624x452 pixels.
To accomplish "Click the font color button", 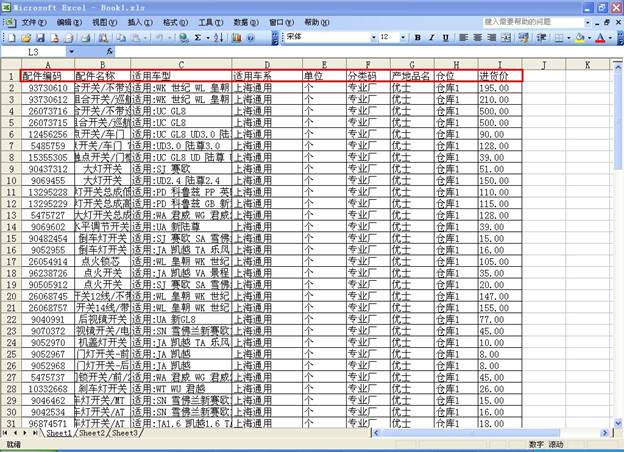I will coord(599,37).
